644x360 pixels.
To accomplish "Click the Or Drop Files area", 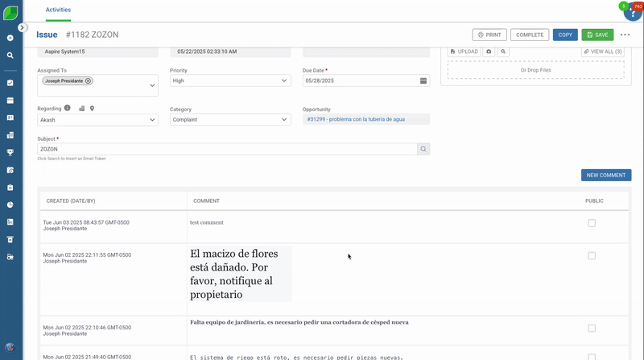I will 536,70.
